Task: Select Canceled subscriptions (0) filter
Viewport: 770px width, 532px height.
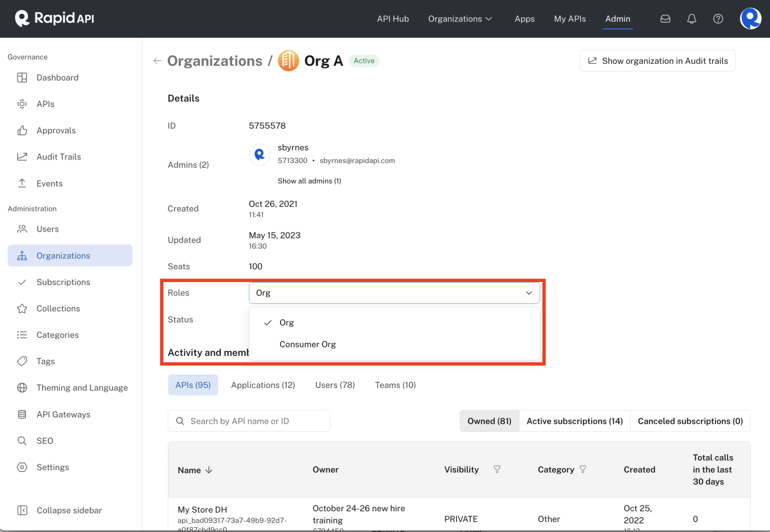Action: click(x=691, y=421)
